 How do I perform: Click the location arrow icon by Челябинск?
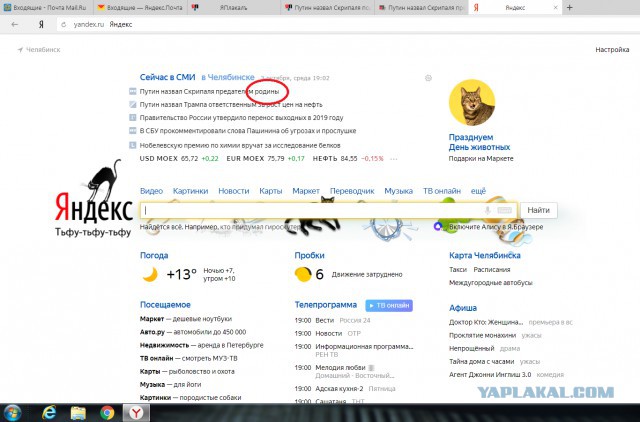(20, 50)
